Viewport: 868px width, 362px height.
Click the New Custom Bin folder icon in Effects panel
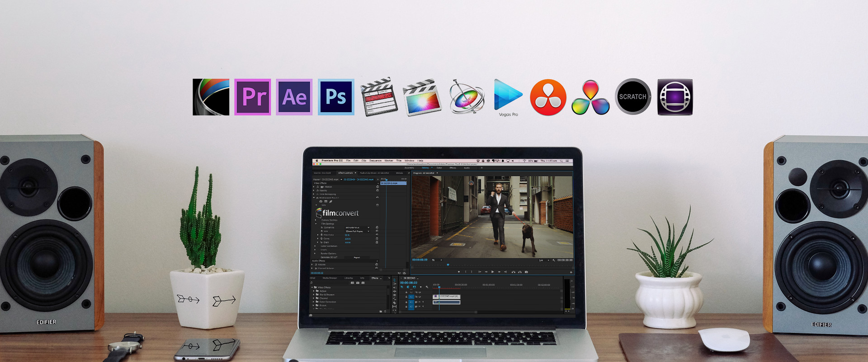tap(381, 311)
